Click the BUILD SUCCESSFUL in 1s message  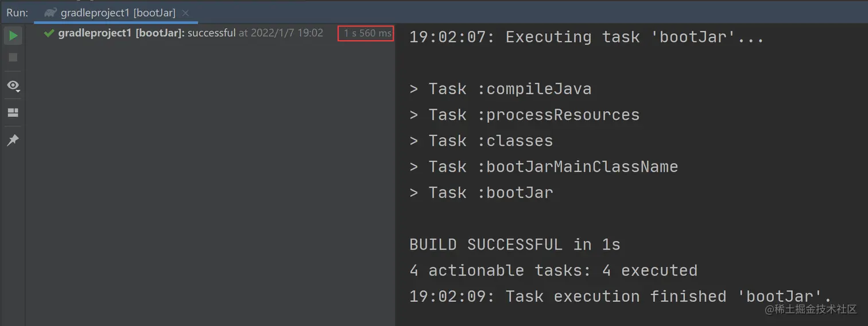tap(515, 244)
